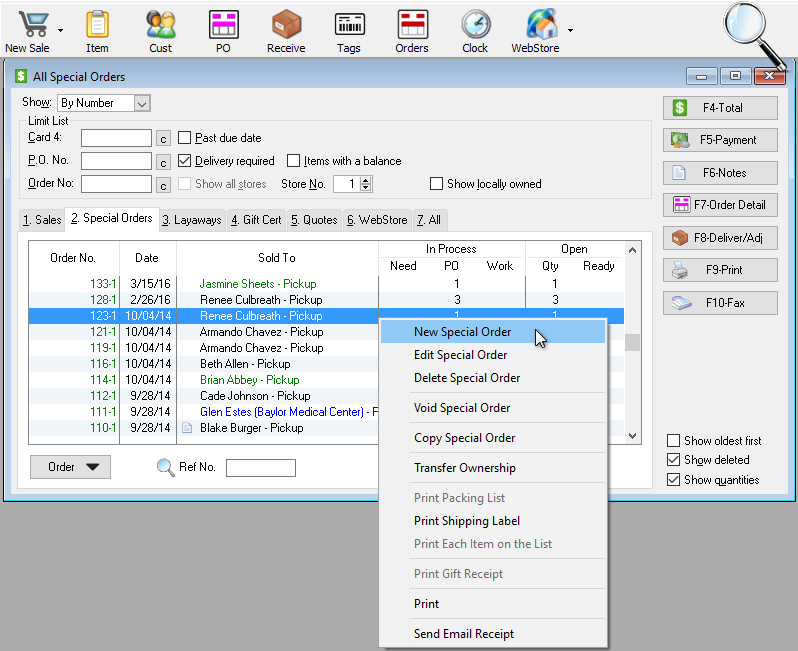Open the Cust customers icon

tap(160, 25)
